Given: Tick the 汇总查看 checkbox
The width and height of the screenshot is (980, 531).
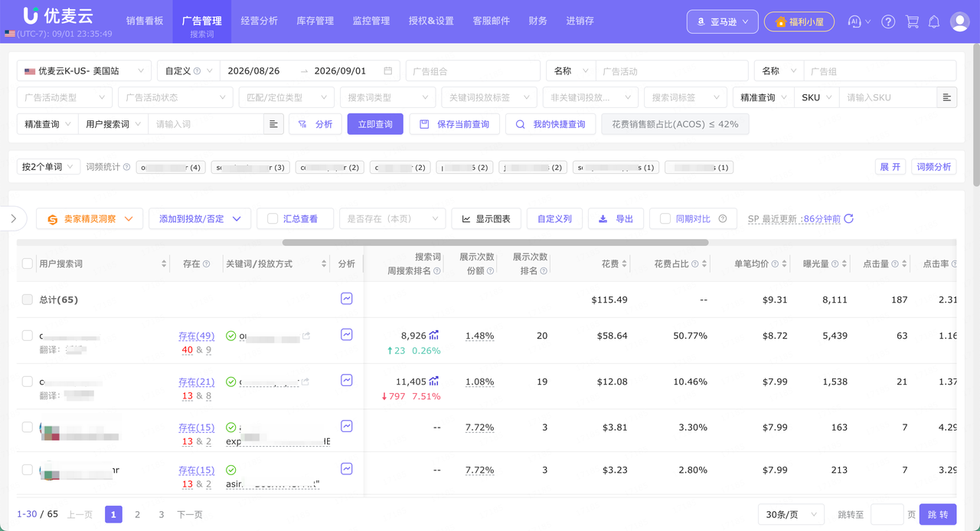Looking at the screenshot, I should (x=273, y=218).
